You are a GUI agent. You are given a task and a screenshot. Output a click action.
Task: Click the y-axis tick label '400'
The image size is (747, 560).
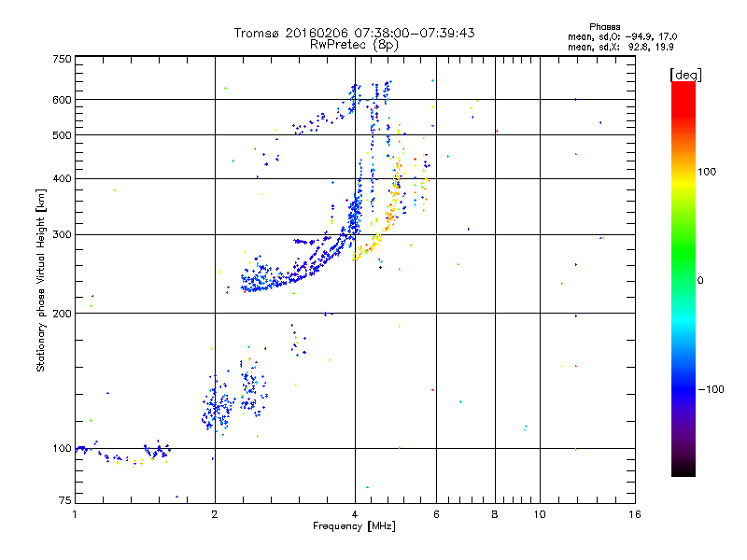point(62,179)
